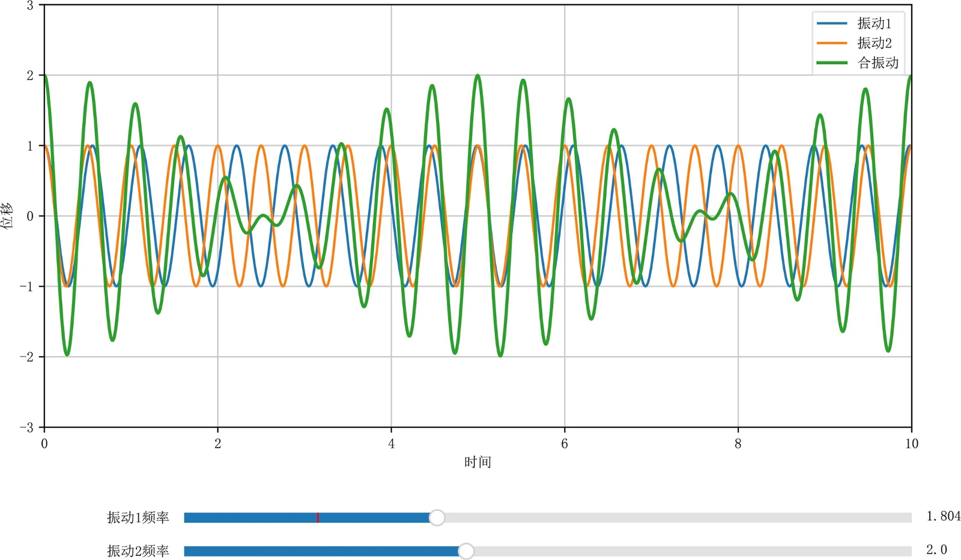961x560 pixels.
Task: Click the orange line swatch in legend
Action: [x=832, y=43]
